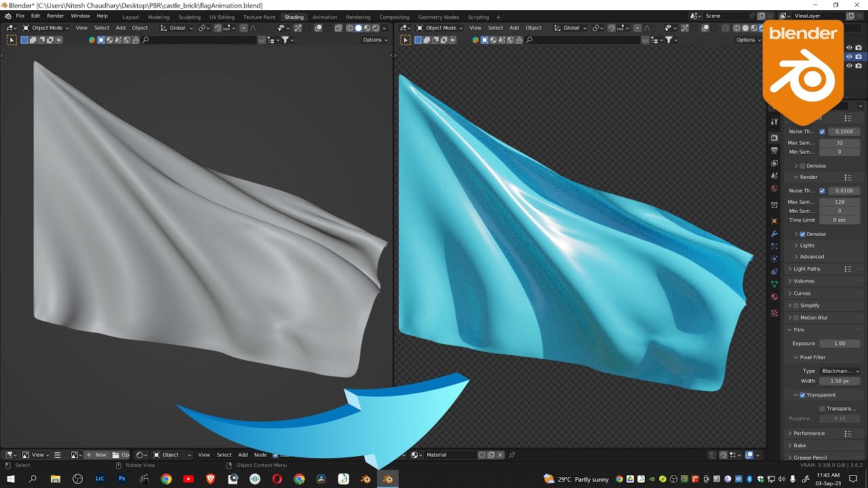
Task: Click the New button in the file browser header
Action: click(x=96, y=455)
